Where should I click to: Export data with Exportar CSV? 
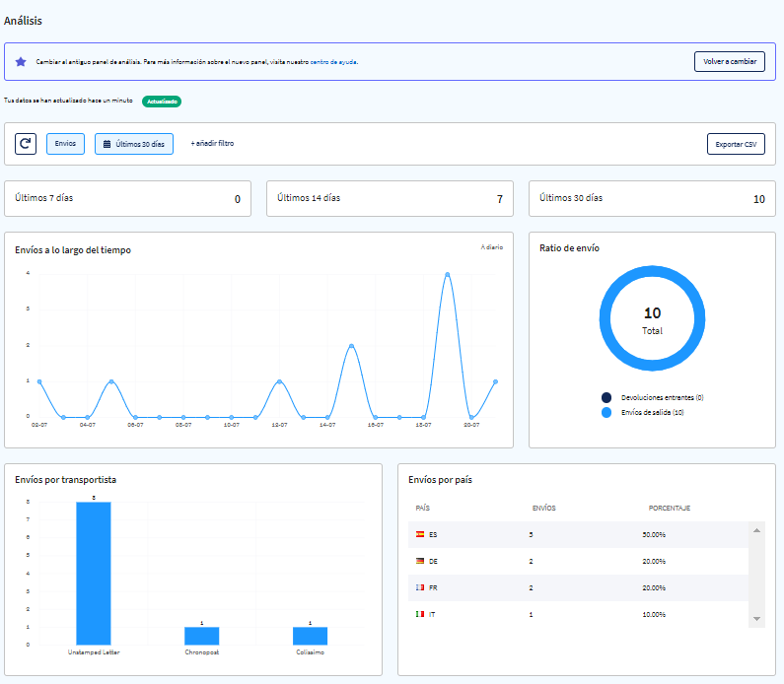[x=736, y=144]
